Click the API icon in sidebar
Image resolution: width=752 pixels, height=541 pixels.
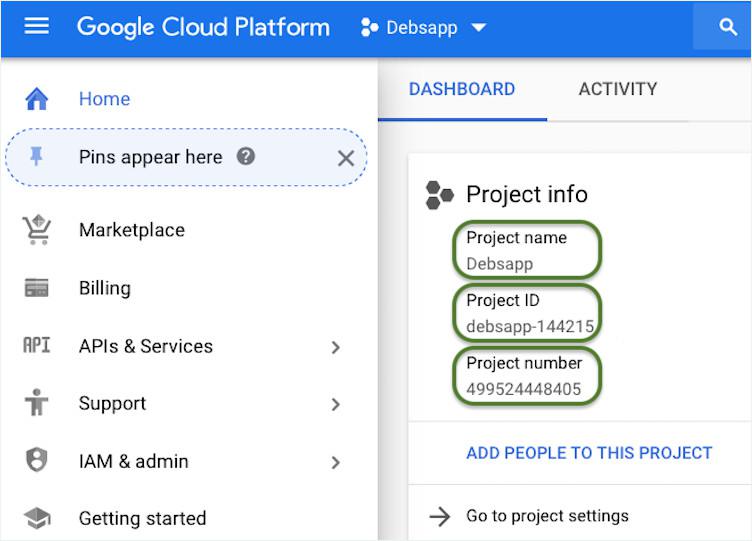click(37, 346)
